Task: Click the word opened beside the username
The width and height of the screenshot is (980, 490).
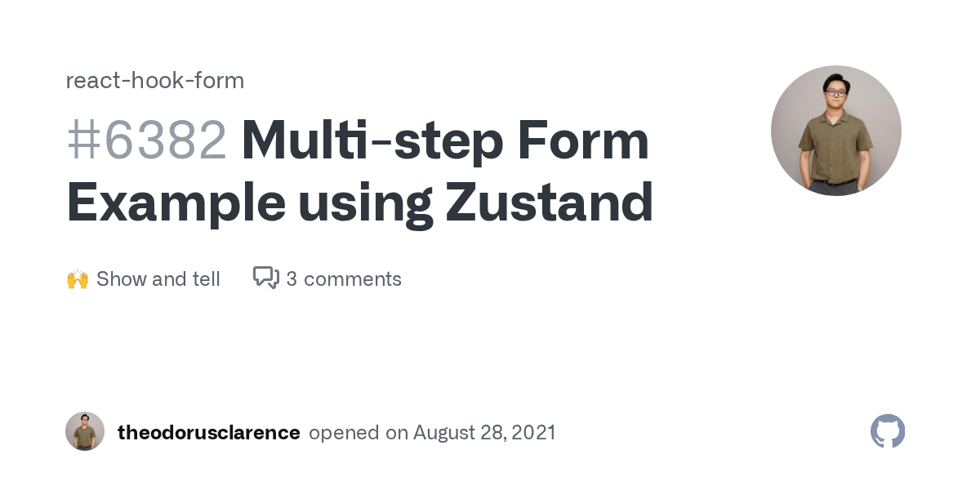Action: (x=344, y=433)
